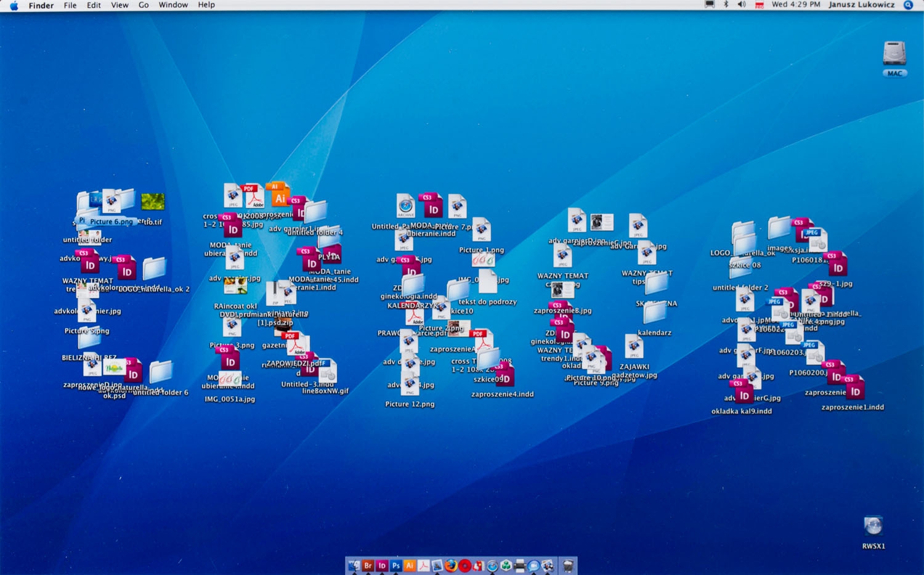Select the Picture 12.png file icon

tap(410, 383)
